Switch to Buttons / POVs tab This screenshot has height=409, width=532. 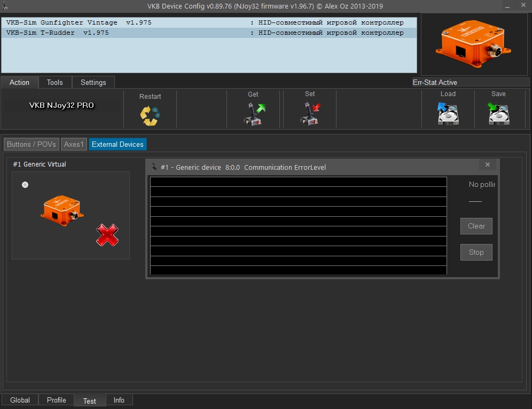click(31, 144)
